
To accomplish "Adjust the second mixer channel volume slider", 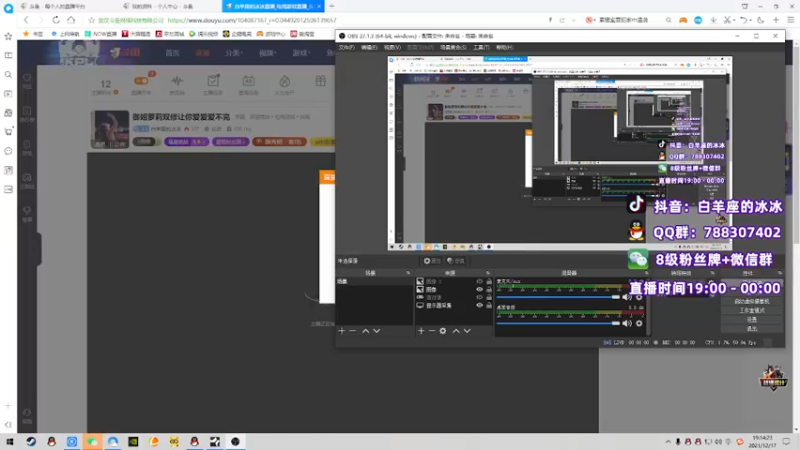I will (x=558, y=323).
